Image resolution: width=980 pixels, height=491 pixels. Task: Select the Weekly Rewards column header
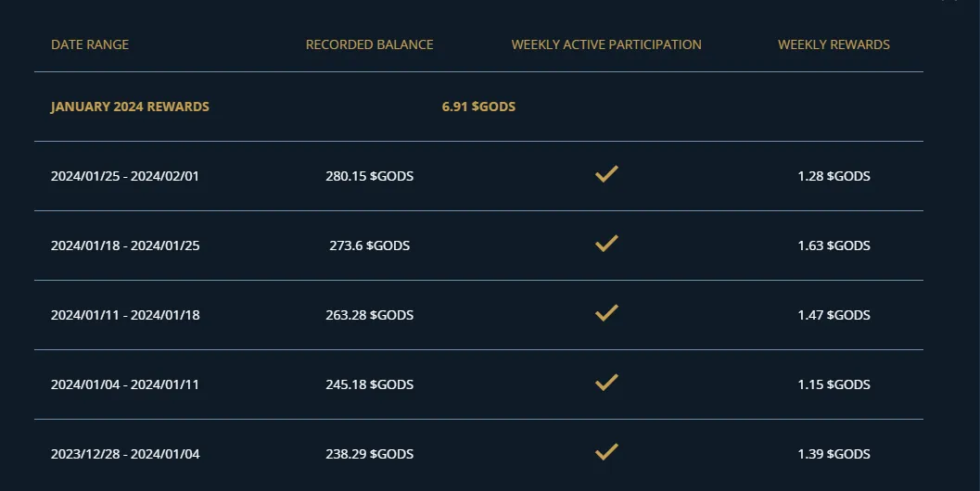834,44
